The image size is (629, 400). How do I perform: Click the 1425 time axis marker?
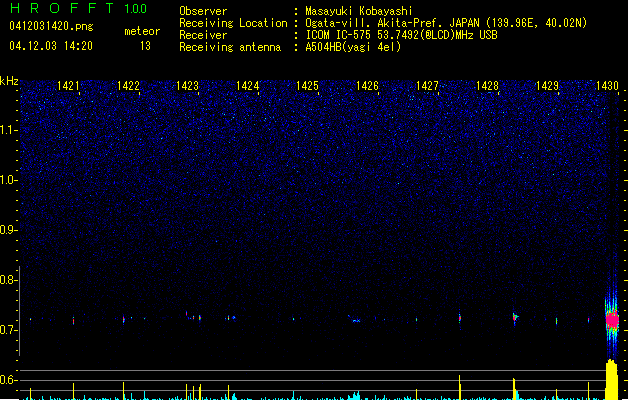point(307,86)
